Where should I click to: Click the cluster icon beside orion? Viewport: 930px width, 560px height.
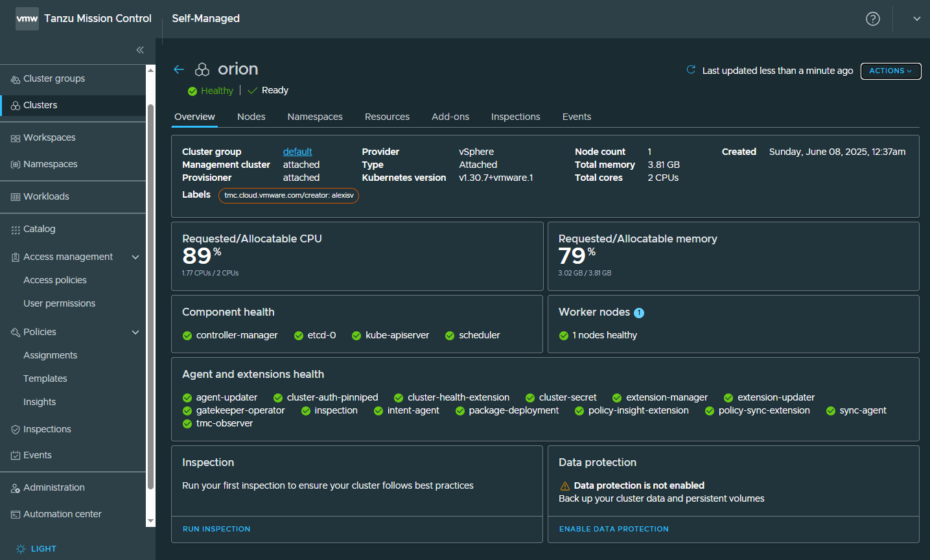202,69
